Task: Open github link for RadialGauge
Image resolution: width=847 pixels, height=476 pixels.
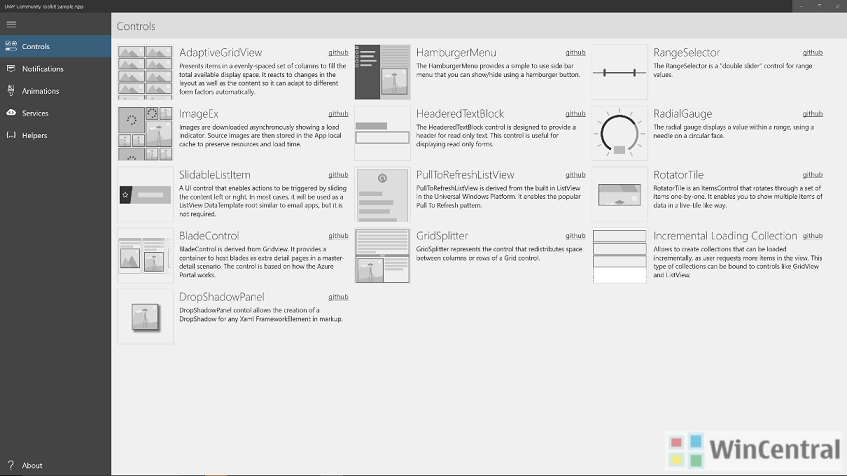Action: (x=812, y=113)
